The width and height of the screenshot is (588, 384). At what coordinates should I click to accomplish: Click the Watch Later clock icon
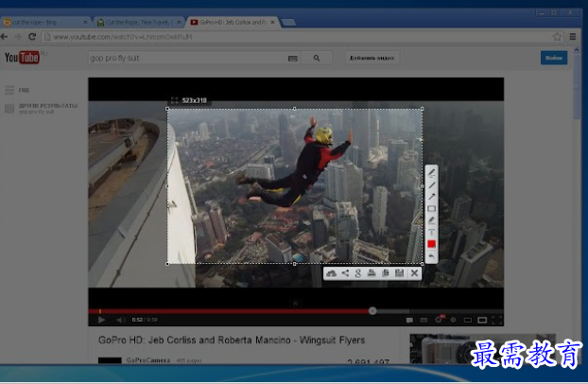pos(453,321)
